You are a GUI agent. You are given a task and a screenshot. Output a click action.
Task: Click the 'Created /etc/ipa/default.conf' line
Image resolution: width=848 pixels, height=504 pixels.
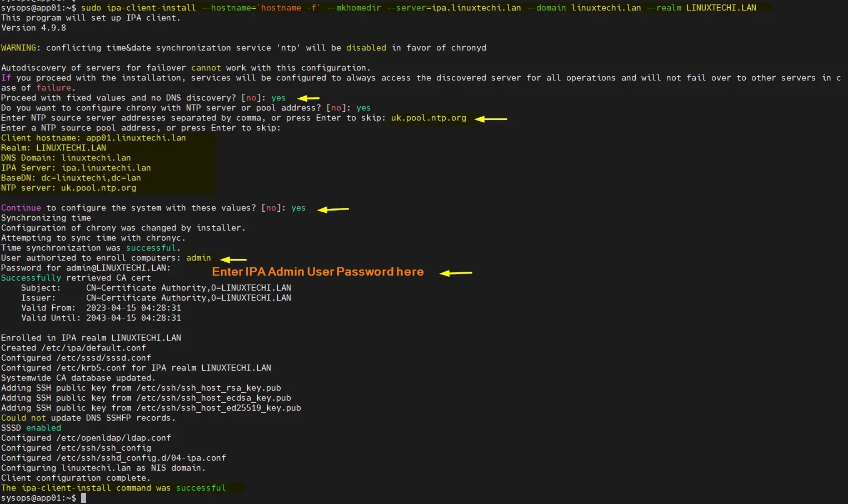tap(73, 348)
